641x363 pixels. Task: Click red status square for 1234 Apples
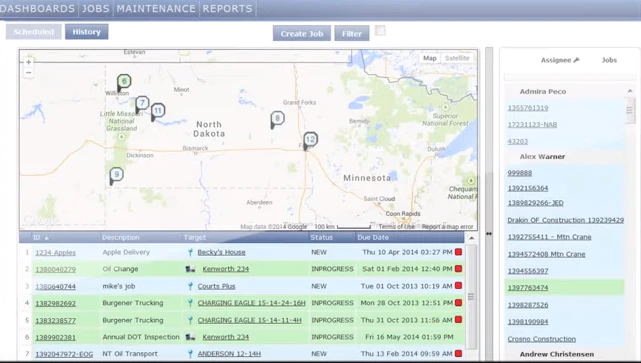tap(459, 252)
